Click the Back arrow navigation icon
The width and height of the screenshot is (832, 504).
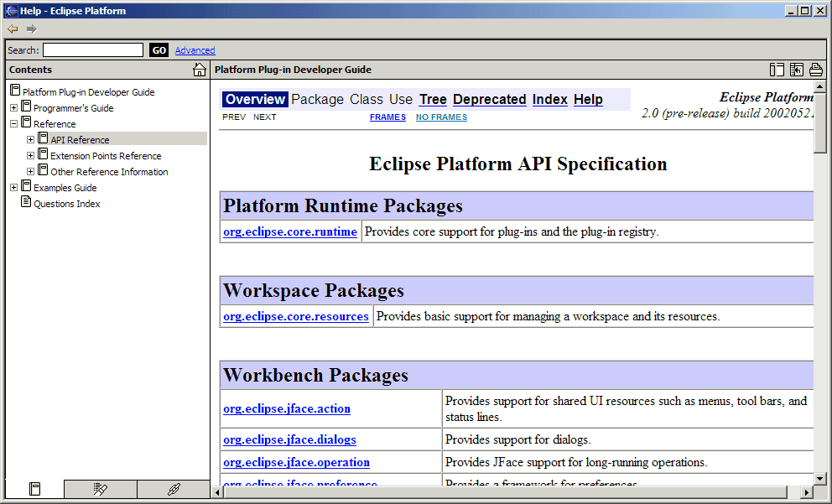point(13,29)
